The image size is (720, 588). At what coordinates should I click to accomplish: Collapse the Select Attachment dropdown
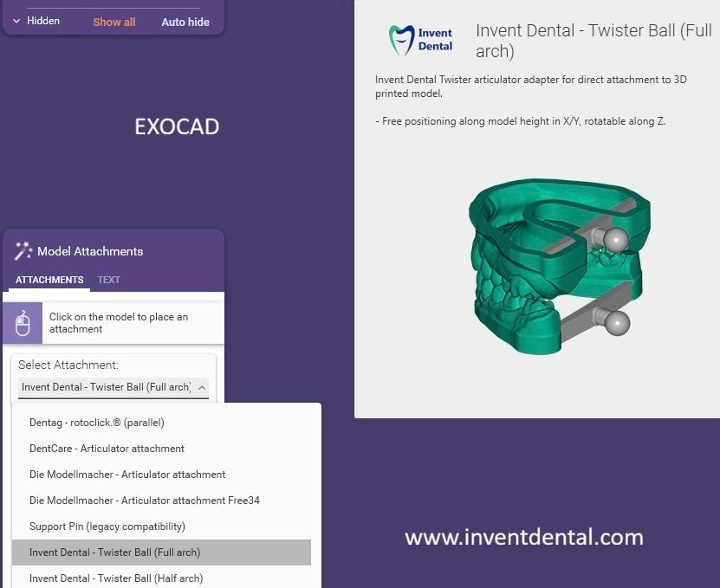click(x=202, y=387)
